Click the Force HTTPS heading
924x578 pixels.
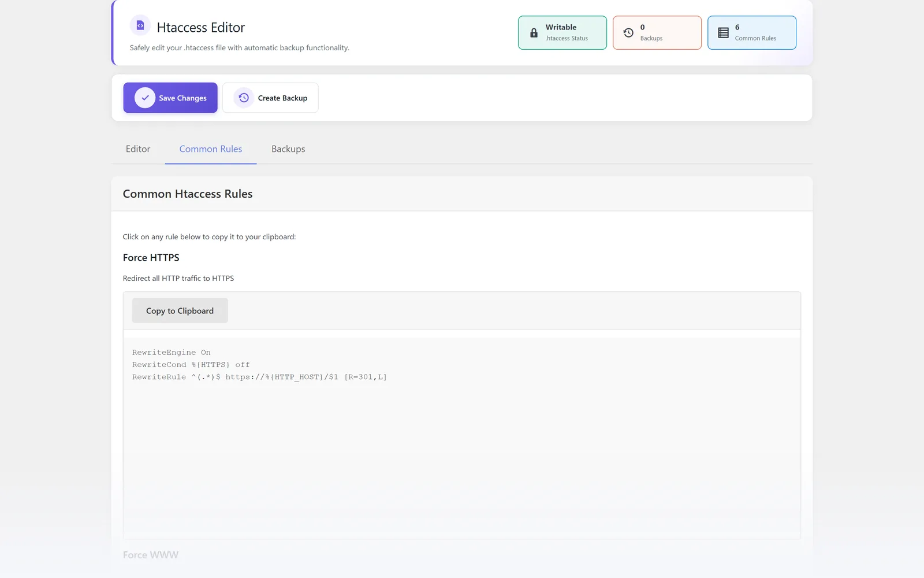coord(151,258)
